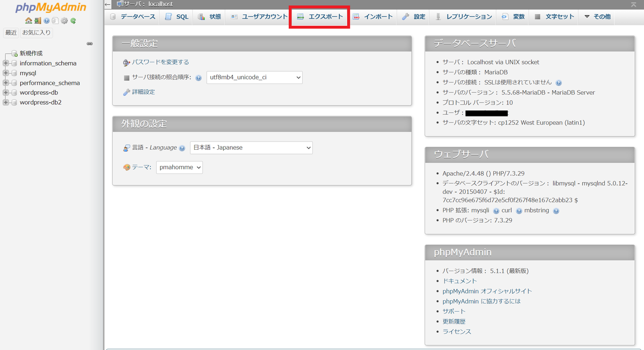Click the サポート link

click(454, 311)
